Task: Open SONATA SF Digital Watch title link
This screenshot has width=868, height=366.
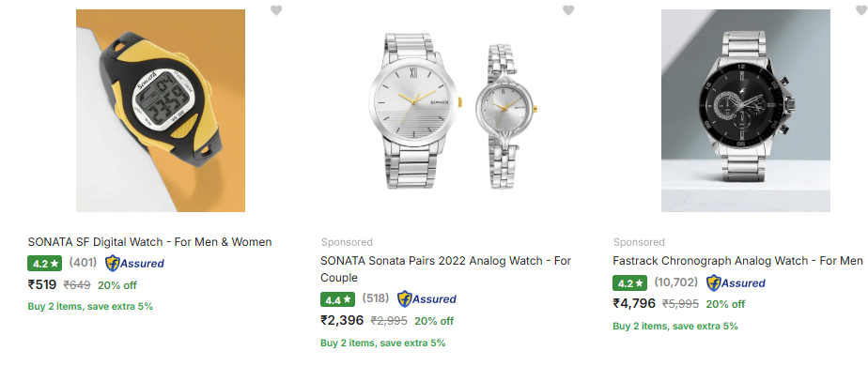Action: tap(149, 242)
